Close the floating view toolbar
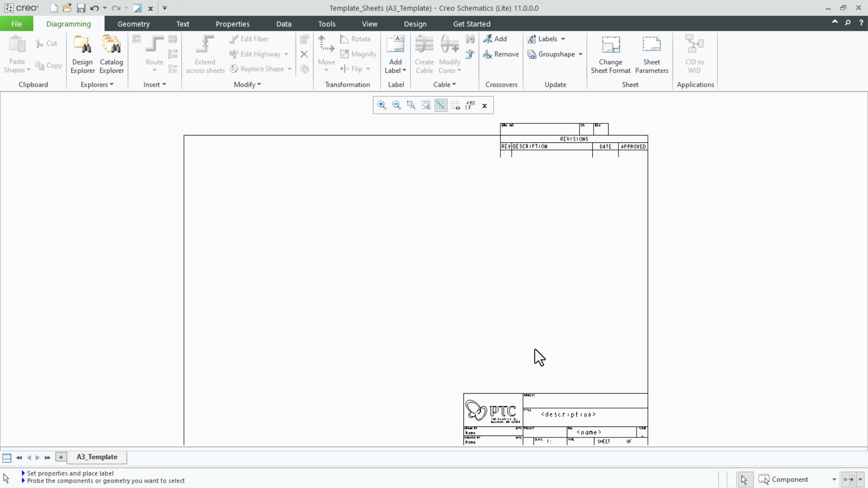868x488 pixels. pyautogui.click(x=485, y=106)
